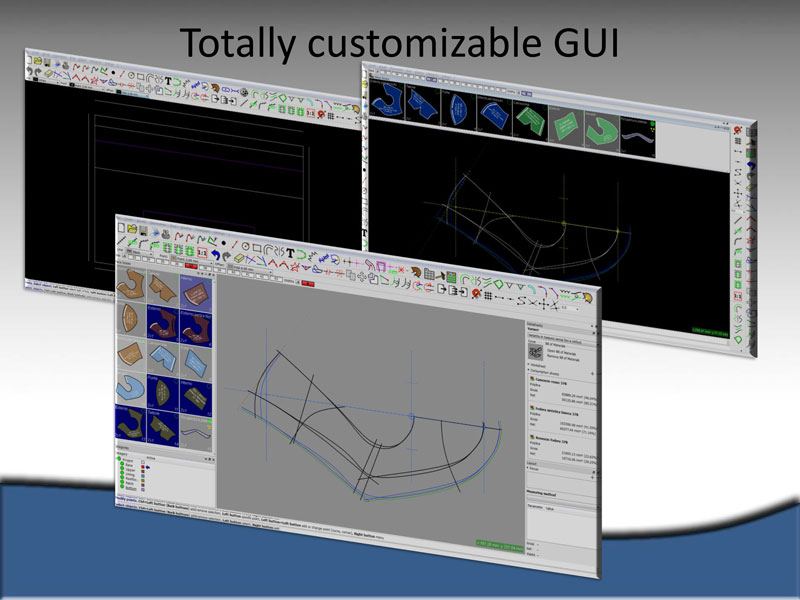Click gray redo arrow in front window
Image resolution: width=800 pixels, height=600 pixels.
226,256
